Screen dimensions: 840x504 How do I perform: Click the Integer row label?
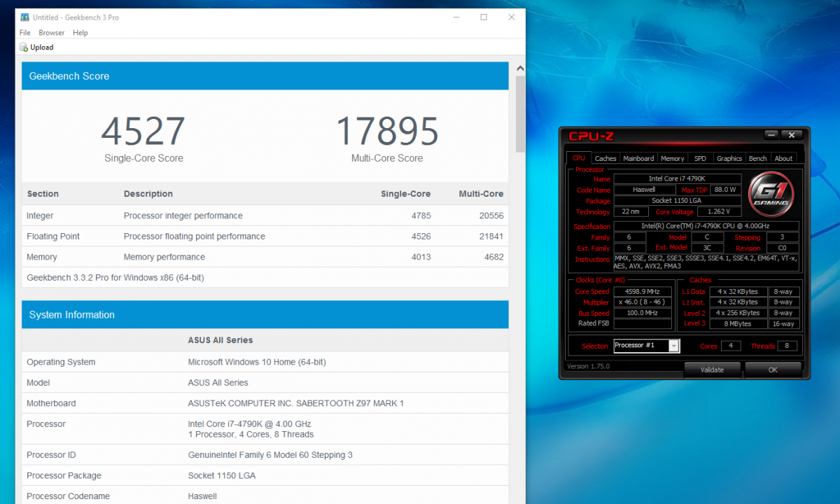point(40,216)
